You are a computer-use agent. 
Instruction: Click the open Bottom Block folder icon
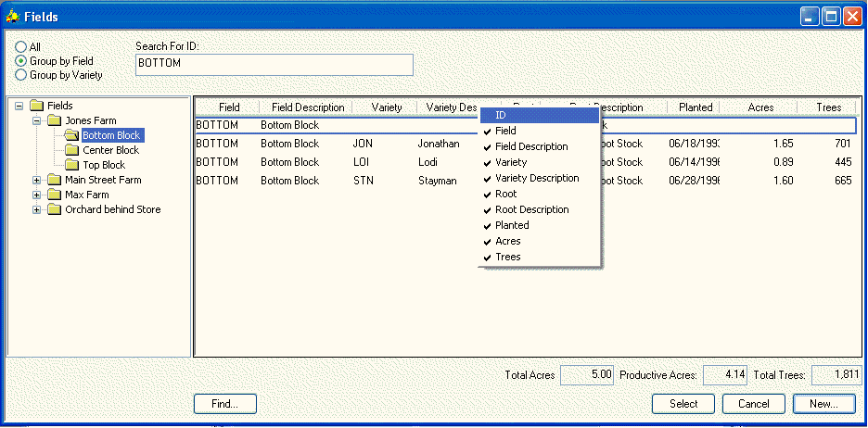[71, 135]
